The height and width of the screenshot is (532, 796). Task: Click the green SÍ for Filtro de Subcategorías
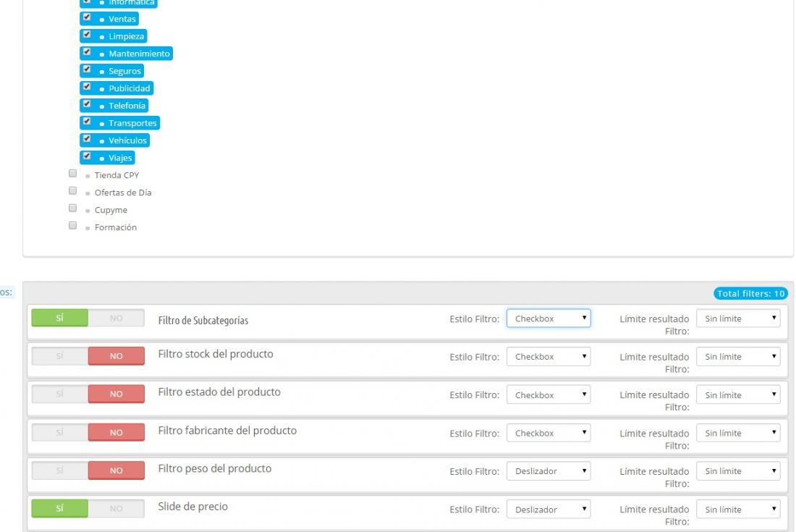pos(60,318)
